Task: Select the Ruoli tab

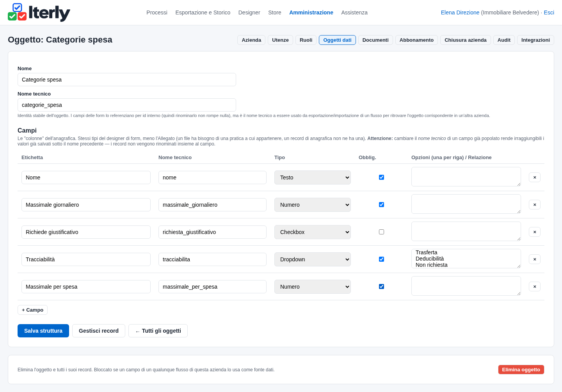Action: point(306,40)
